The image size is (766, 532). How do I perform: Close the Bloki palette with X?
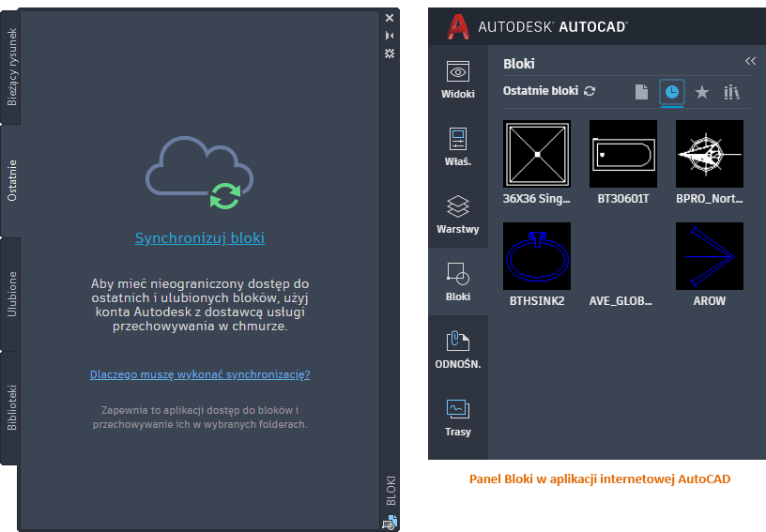390,18
